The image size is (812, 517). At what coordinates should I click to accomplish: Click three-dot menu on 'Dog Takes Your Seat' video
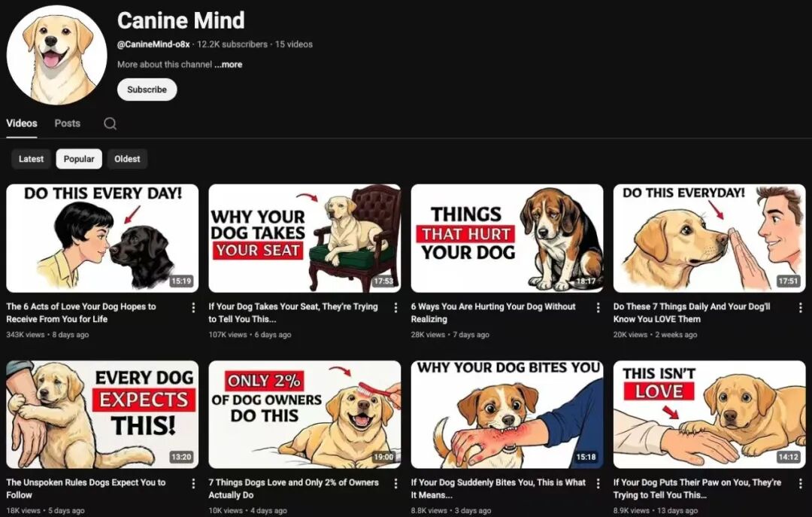pyautogui.click(x=396, y=307)
